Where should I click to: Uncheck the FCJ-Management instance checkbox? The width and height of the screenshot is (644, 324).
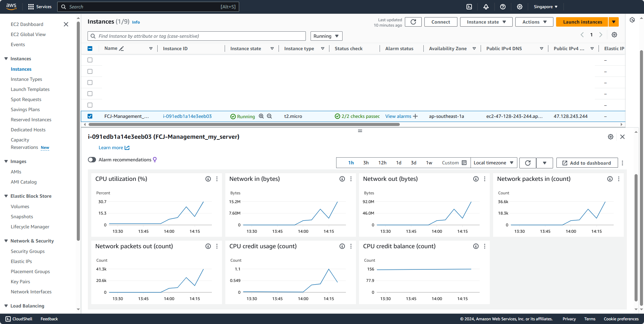(90, 116)
